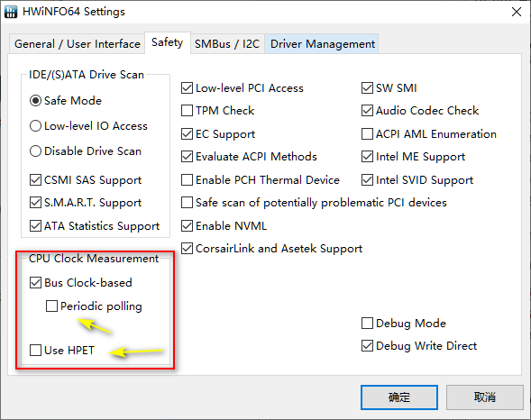Click the HWiNFO64 app icon in title bar
531x420 pixels.
coord(11,12)
